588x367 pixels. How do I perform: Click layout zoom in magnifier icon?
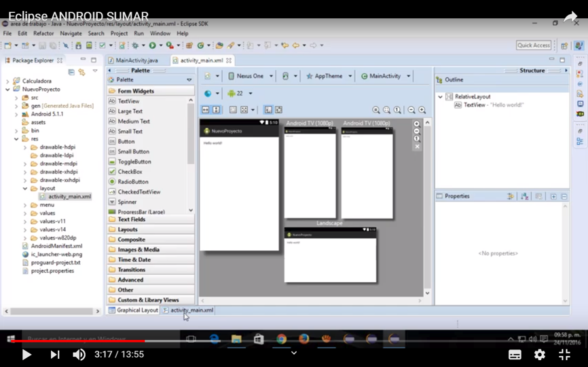422,110
